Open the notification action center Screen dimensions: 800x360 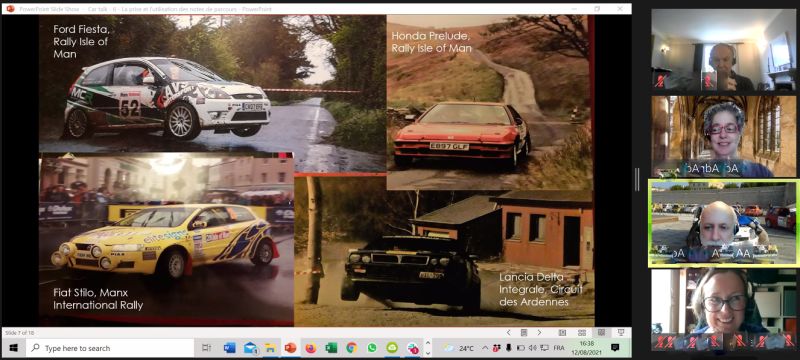tap(615, 348)
